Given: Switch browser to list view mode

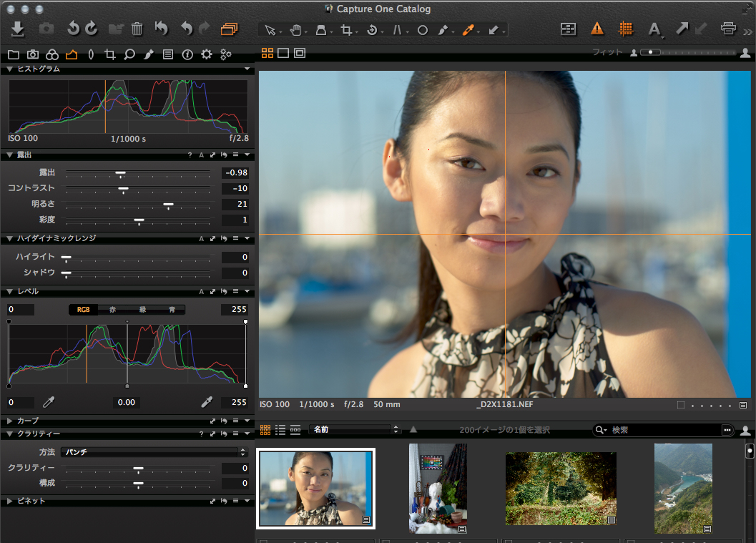Looking at the screenshot, I should tap(280, 430).
